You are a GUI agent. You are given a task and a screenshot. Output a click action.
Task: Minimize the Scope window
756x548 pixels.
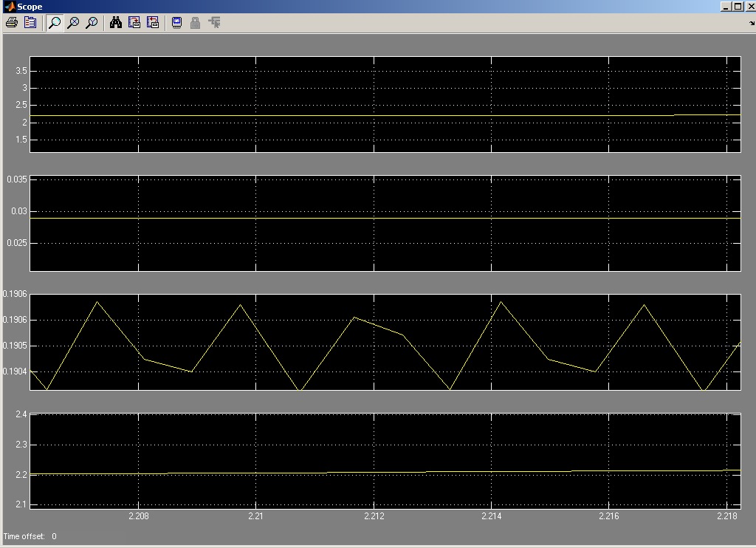[726, 7]
